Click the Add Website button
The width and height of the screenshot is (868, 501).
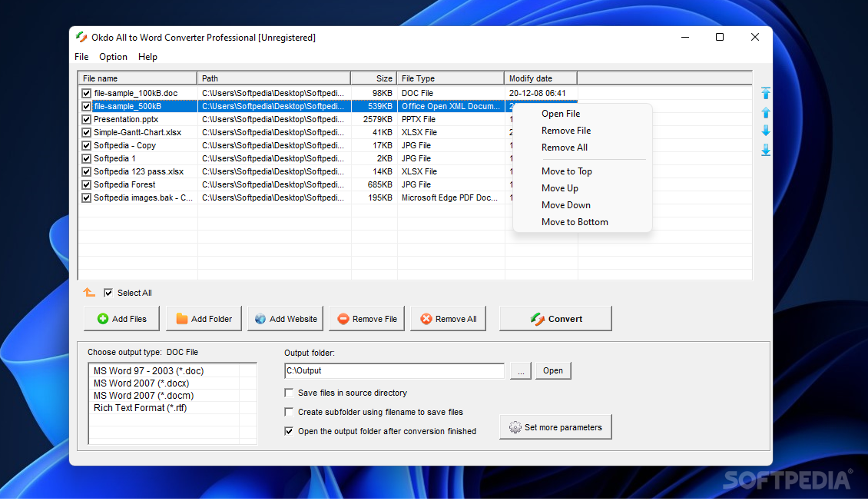tap(286, 319)
